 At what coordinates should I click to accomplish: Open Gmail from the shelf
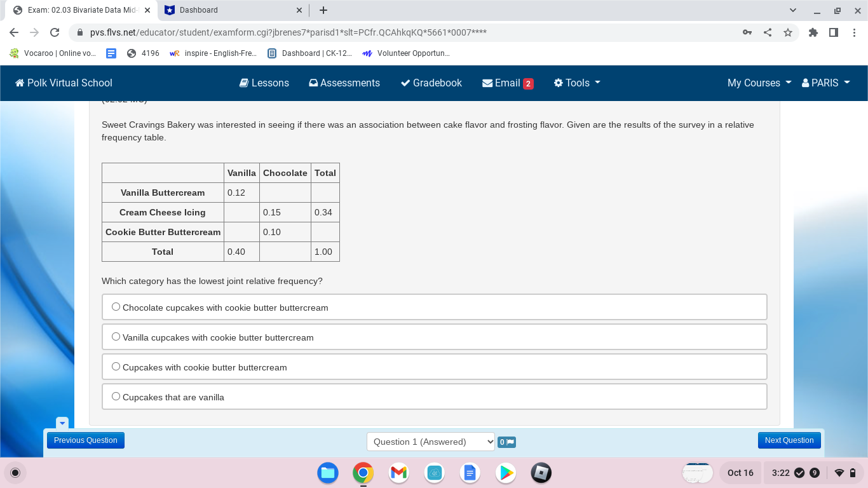(x=399, y=473)
